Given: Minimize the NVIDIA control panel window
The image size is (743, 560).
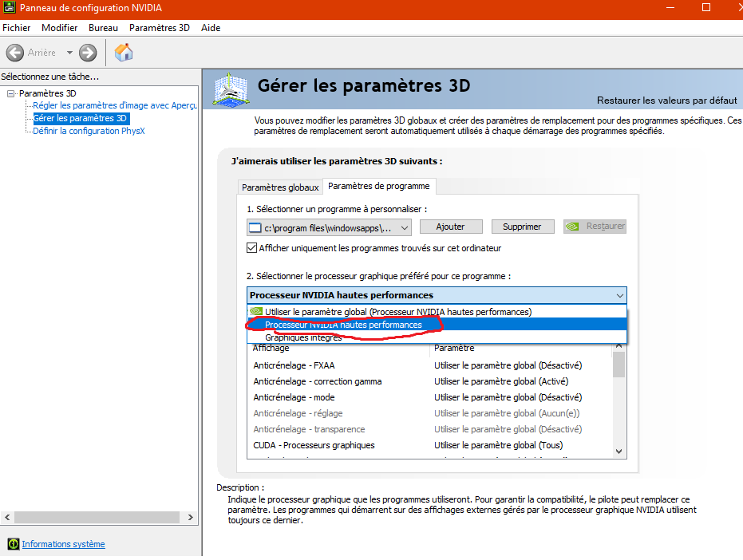Looking at the screenshot, I should tap(670, 8).
